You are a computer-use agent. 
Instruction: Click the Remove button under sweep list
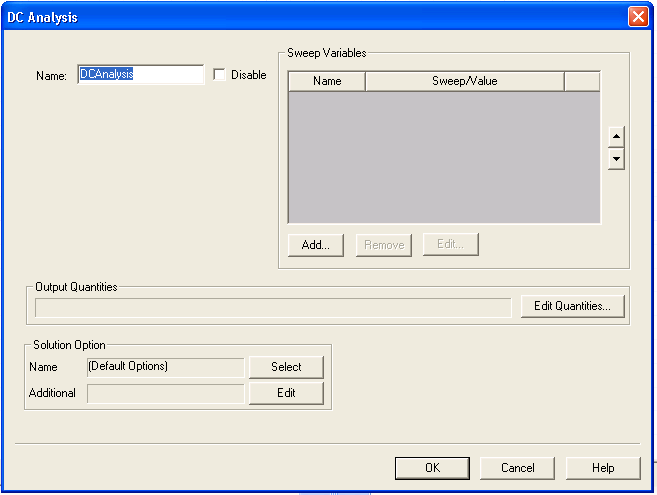point(384,245)
